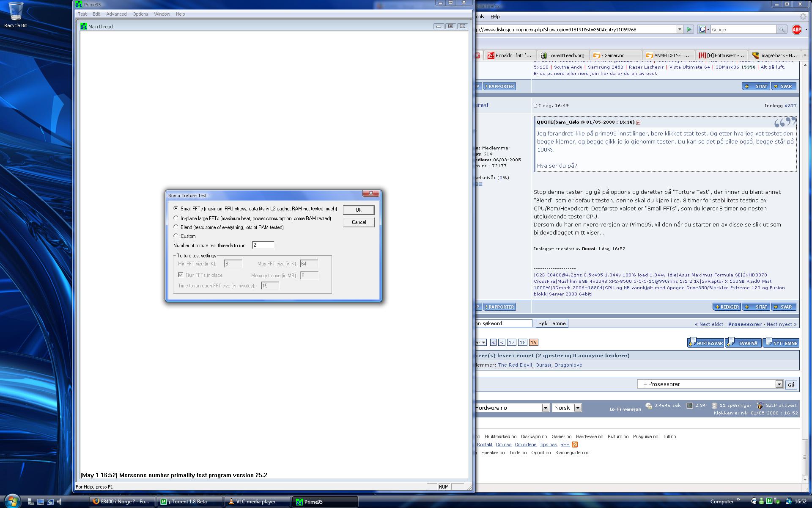Click the green Messenger buddy tray icon
812x508 pixels.
(762, 502)
